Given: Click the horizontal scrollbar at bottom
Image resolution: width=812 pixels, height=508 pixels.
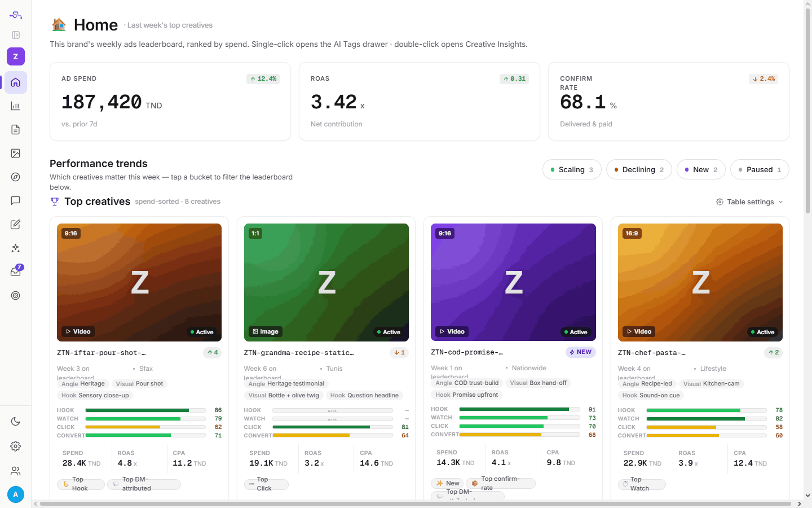Looking at the screenshot, I should pyautogui.click(x=416, y=503).
